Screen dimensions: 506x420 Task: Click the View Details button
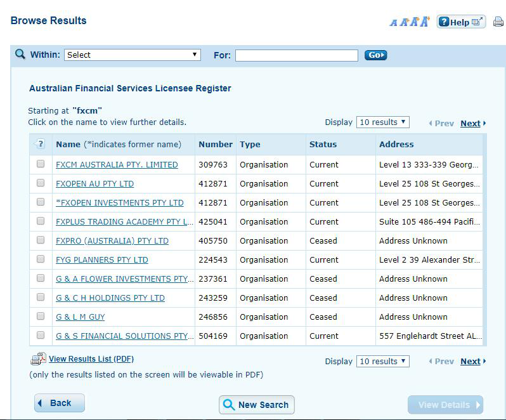[x=445, y=405]
